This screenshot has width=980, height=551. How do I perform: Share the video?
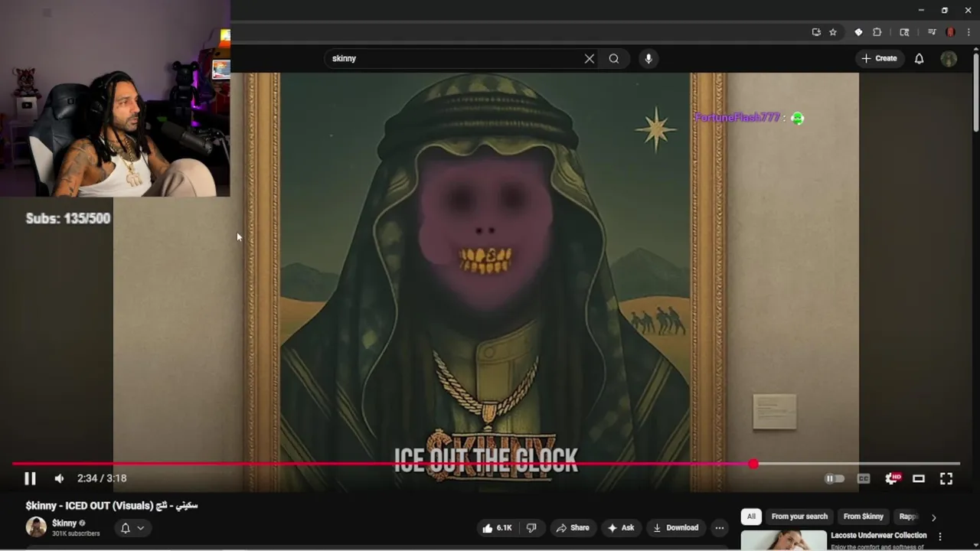click(573, 527)
